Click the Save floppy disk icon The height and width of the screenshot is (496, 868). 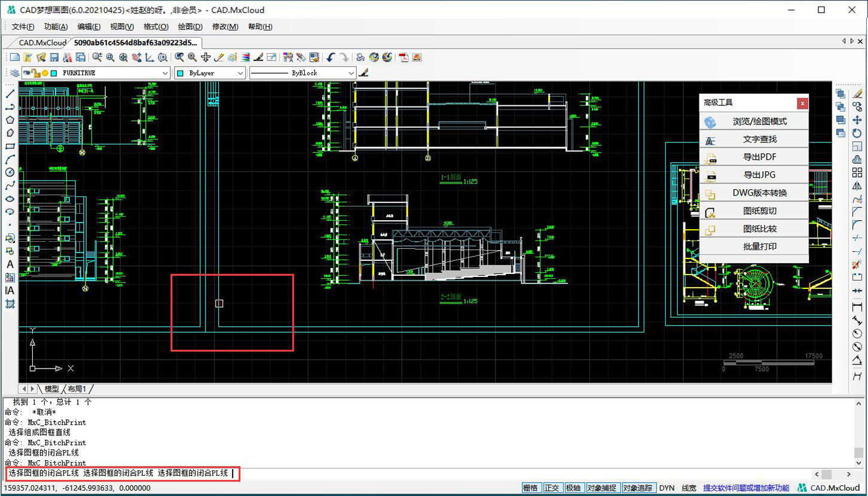(54, 57)
